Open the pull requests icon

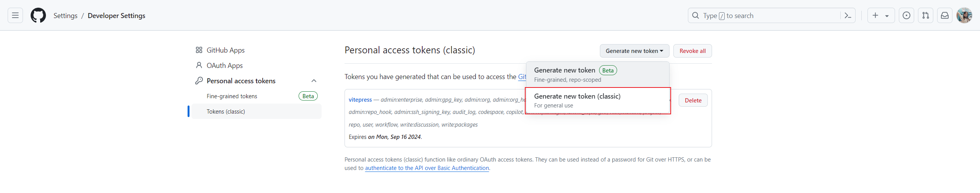point(926,15)
